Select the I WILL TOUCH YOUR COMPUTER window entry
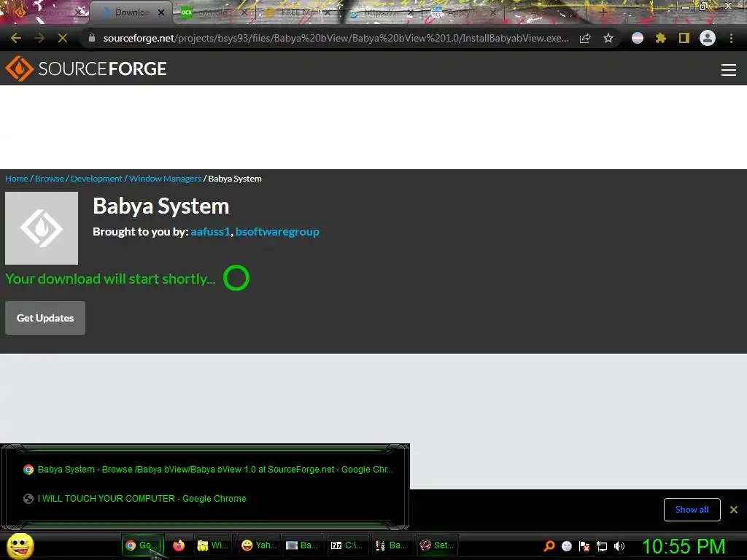The width and height of the screenshot is (747, 560). (x=135, y=499)
